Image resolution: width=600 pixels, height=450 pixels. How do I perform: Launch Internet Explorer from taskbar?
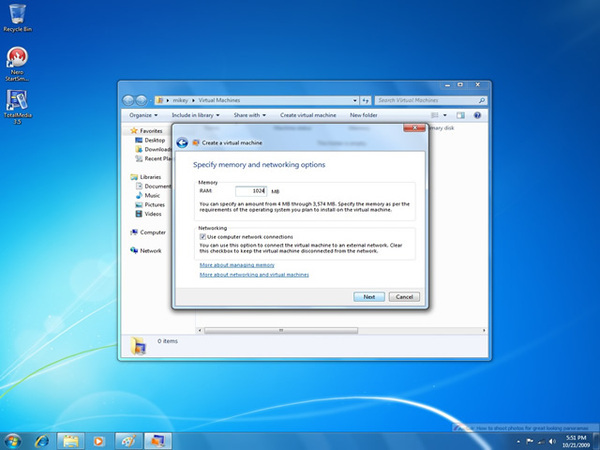(x=42, y=441)
